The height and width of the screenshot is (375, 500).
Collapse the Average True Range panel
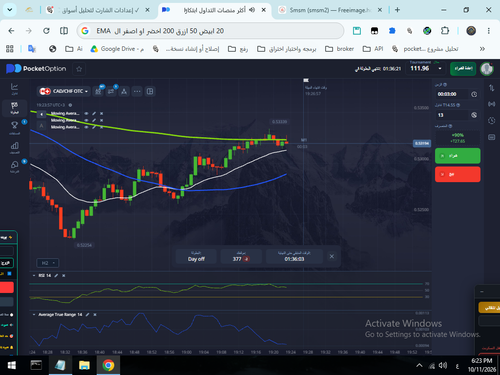34,314
